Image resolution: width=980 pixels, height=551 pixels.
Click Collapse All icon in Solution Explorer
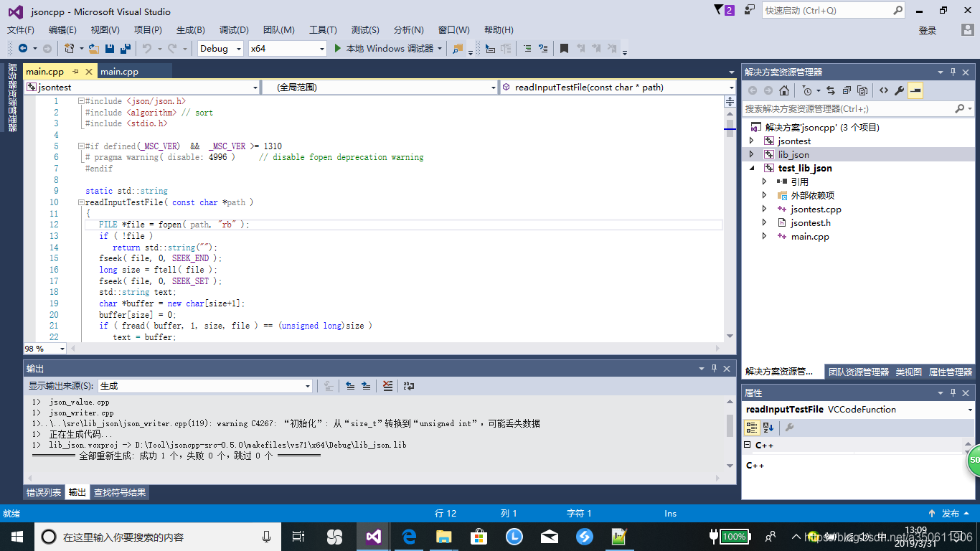pos(847,90)
